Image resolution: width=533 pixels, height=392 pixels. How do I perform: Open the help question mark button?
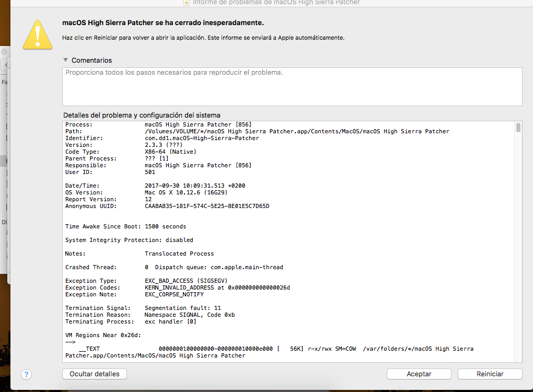(27, 375)
